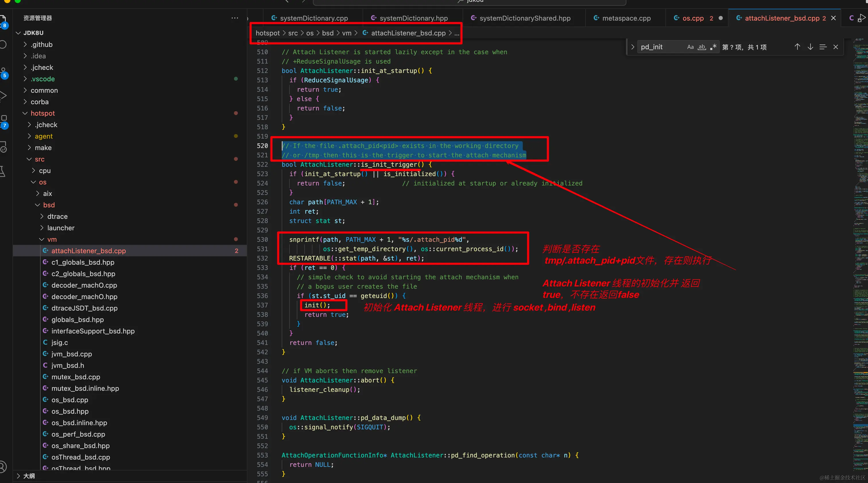Open accounts icon in activity bar

(3, 466)
